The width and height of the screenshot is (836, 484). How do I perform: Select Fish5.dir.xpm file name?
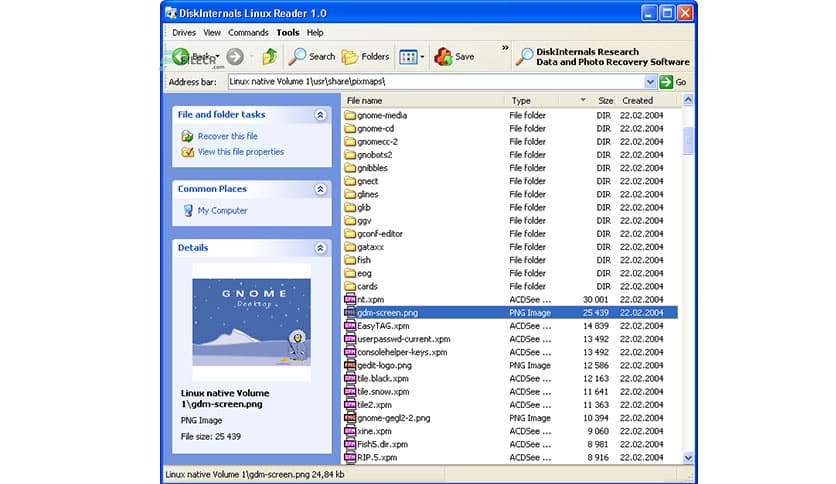(382, 444)
